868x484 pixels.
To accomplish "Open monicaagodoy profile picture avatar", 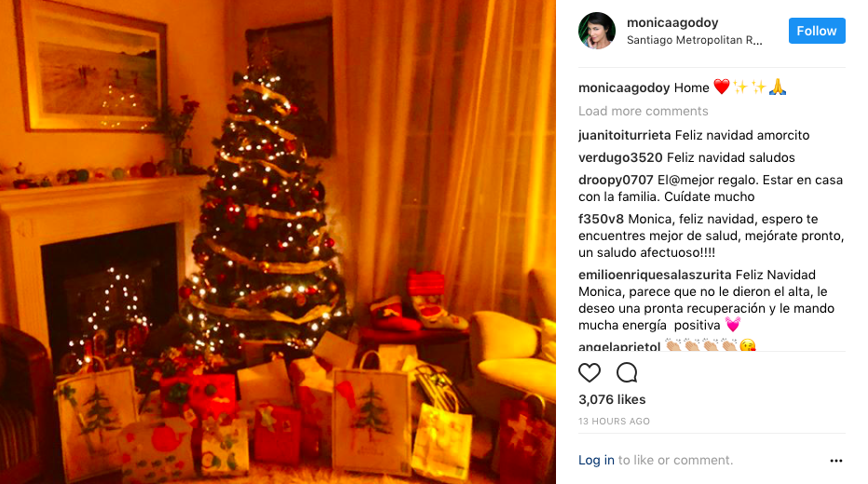I will pyautogui.click(x=597, y=31).
